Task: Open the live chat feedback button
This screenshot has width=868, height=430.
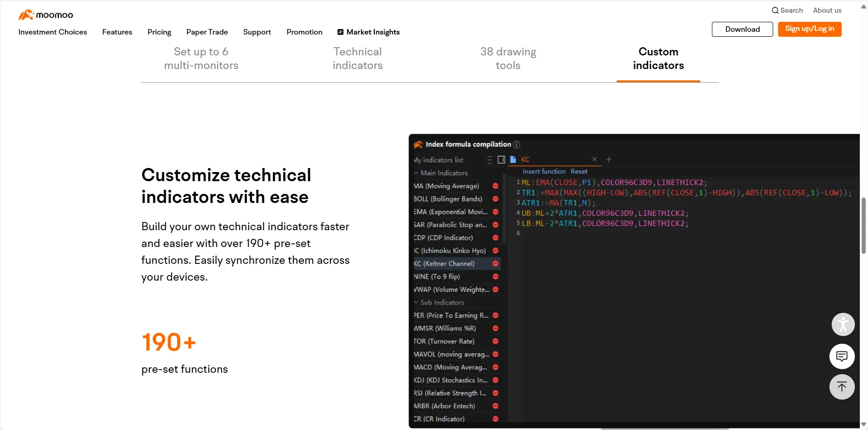Action: tap(842, 356)
